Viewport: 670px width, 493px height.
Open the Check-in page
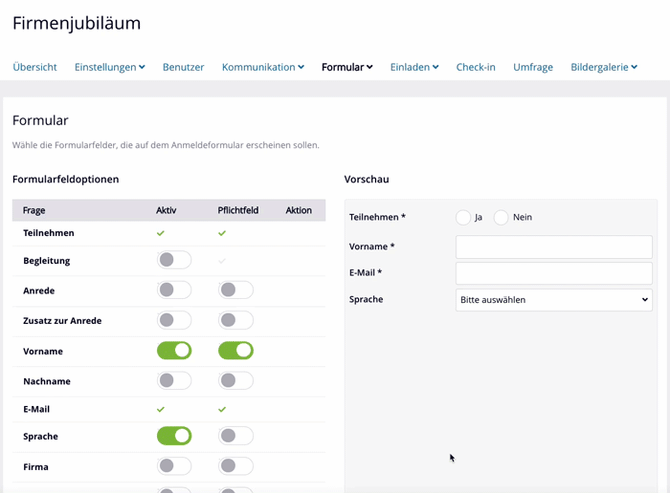tap(475, 67)
